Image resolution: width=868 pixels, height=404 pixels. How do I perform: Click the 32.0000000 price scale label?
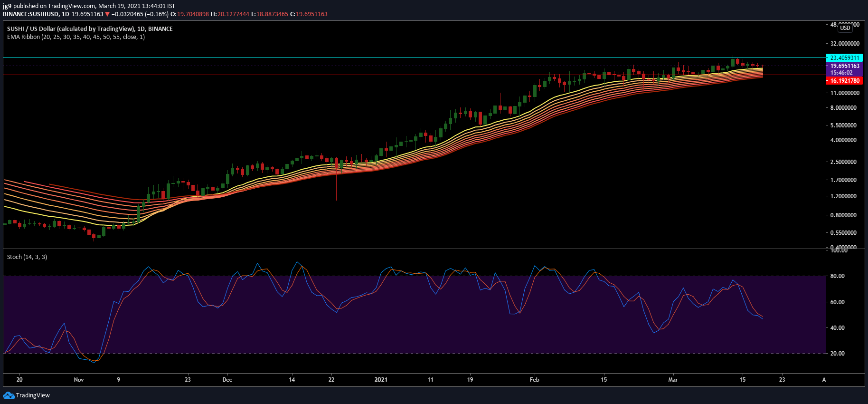(x=845, y=44)
